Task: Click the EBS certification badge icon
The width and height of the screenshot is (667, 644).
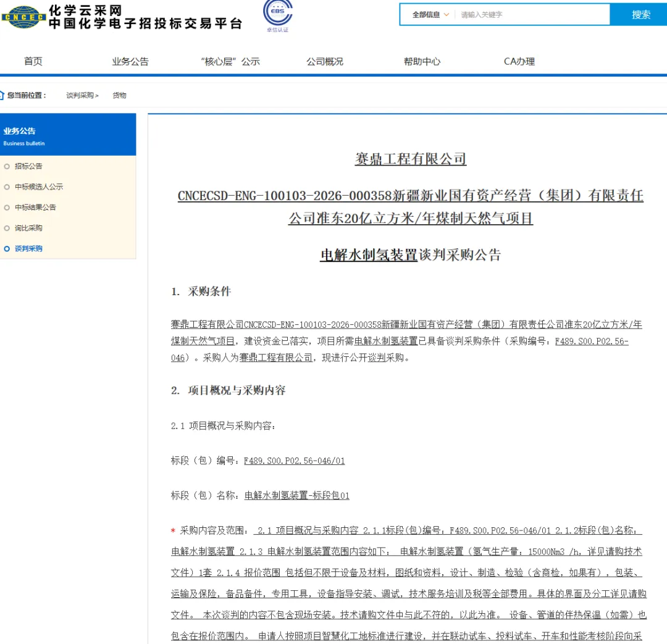Action: point(278,13)
